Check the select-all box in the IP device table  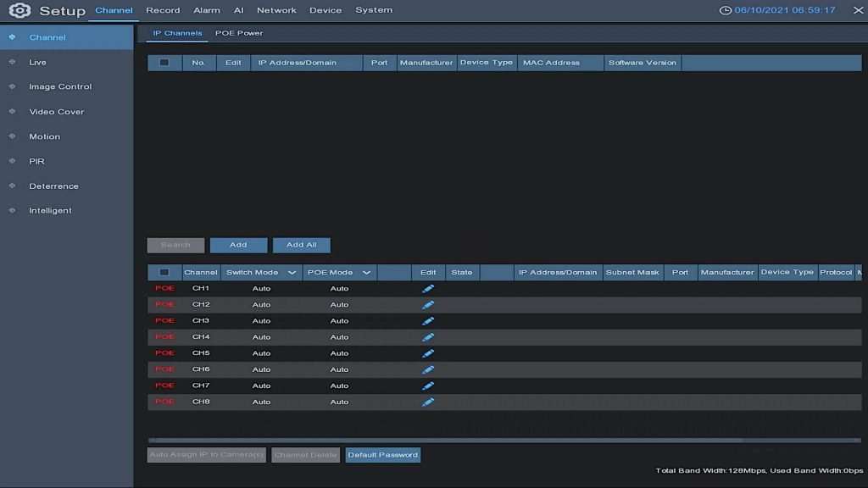164,62
